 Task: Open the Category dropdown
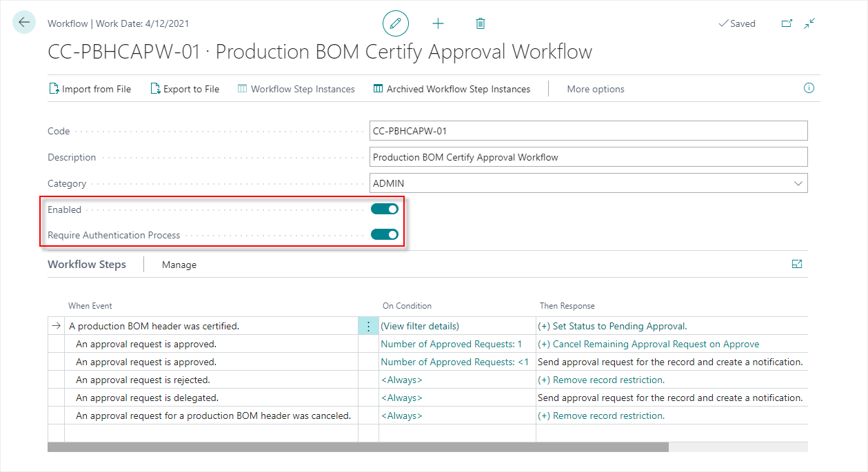[799, 183]
